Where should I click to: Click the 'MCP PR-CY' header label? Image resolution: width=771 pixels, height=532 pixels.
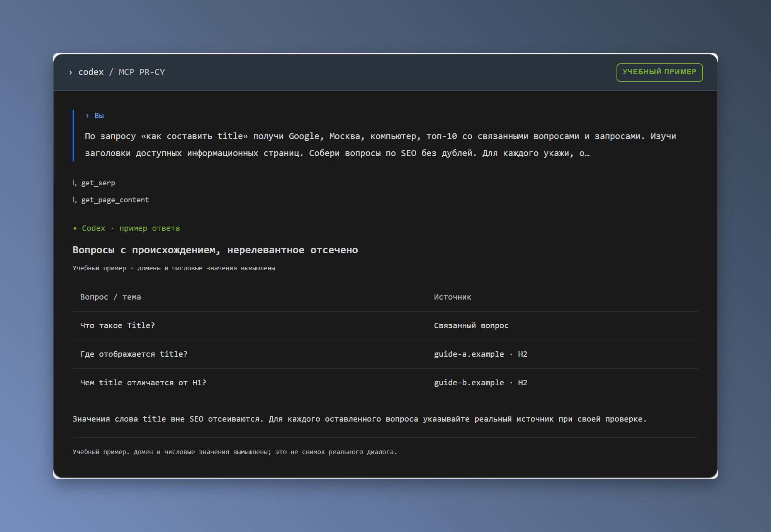pyautogui.click(x=142, y=72)
